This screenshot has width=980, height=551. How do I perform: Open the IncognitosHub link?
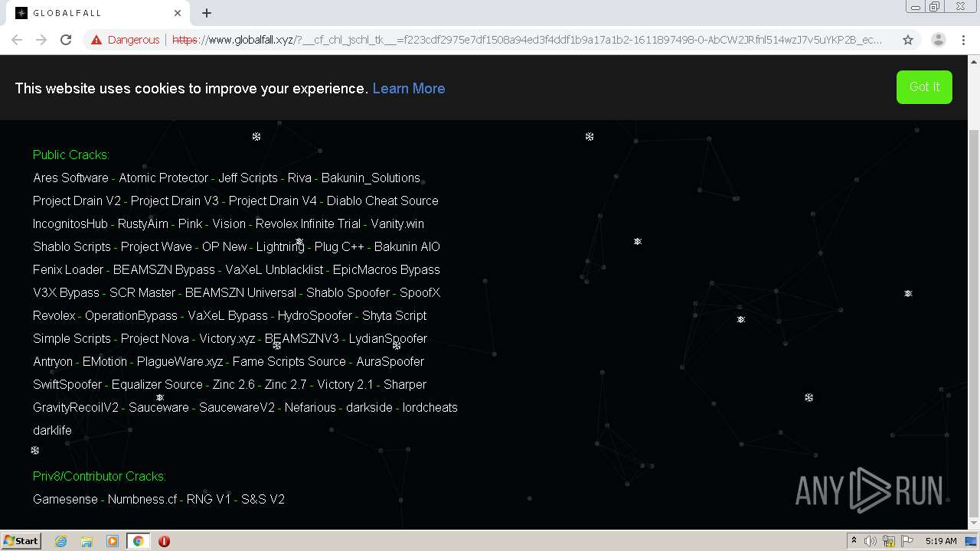[70, 223]
